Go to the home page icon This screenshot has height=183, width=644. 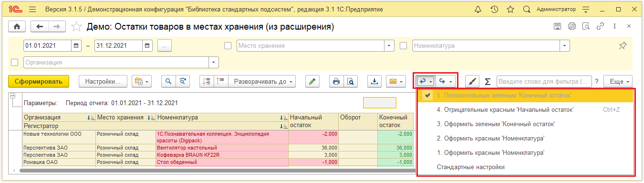[x=18, y=27]
